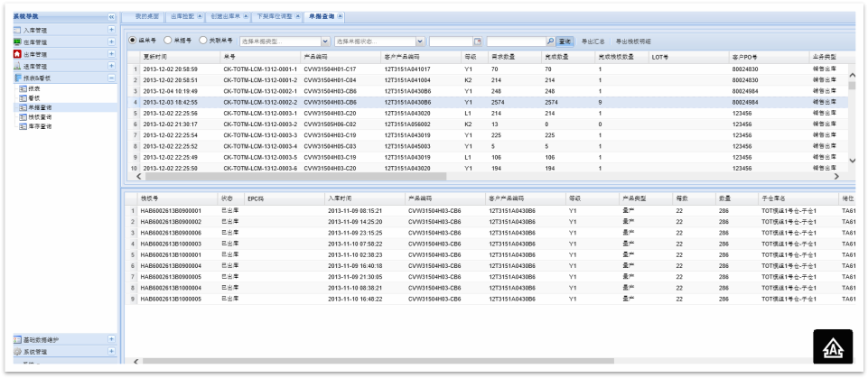This screenshot has height=378, width=868.
Task: Expand 系统管理 with its plus button
Action: (x=111, y=352)
